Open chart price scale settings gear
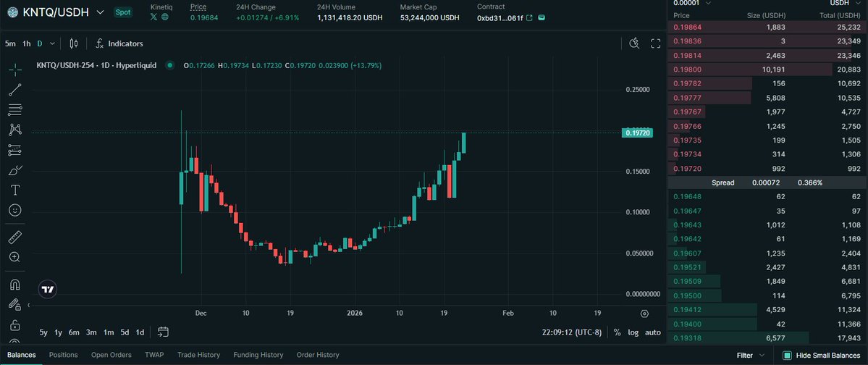Screen dimensions: 868x365 pyautogui.click(x=644, y=314)
